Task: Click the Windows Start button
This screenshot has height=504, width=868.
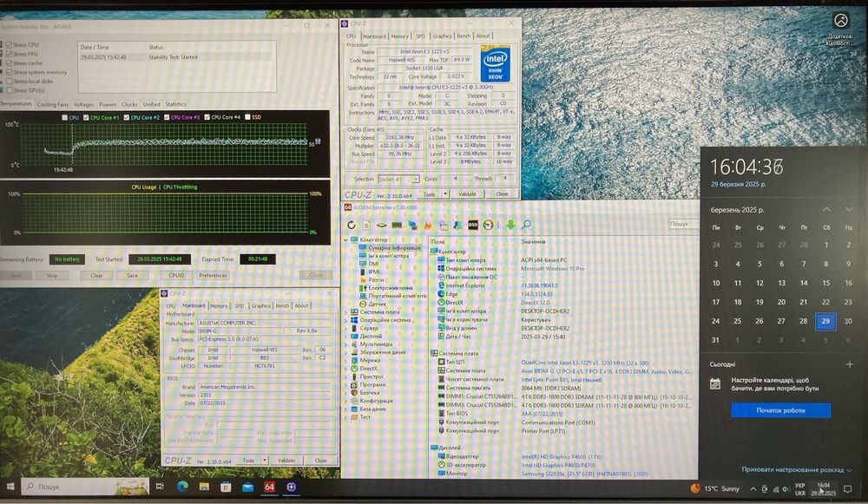Action: pyautogui.click(x=10, y=487)
